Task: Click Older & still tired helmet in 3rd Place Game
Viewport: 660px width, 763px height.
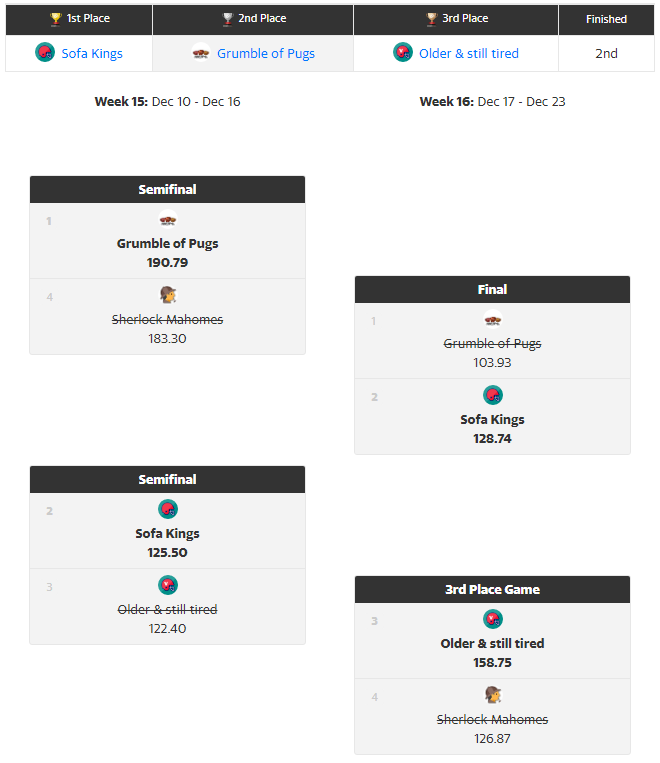Action: [x=492, y=619]
